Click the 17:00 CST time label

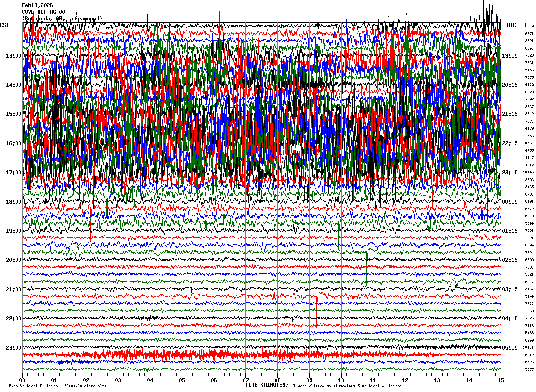click(x=14, y=173)
